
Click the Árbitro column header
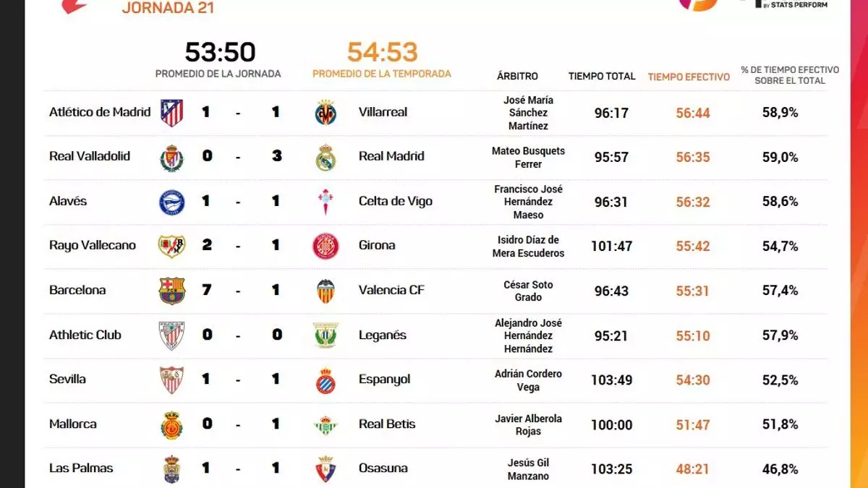tap(517, 76)
